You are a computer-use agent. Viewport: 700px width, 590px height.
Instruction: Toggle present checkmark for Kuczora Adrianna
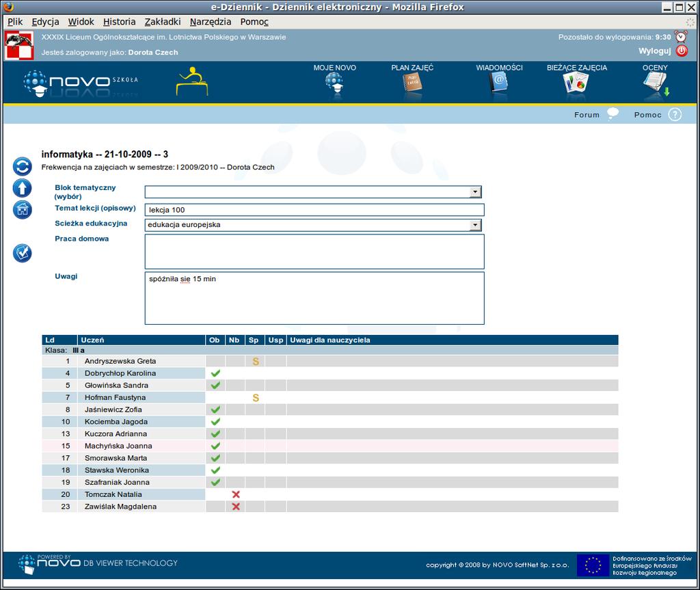pyautogui.click(x=215, y=433)
